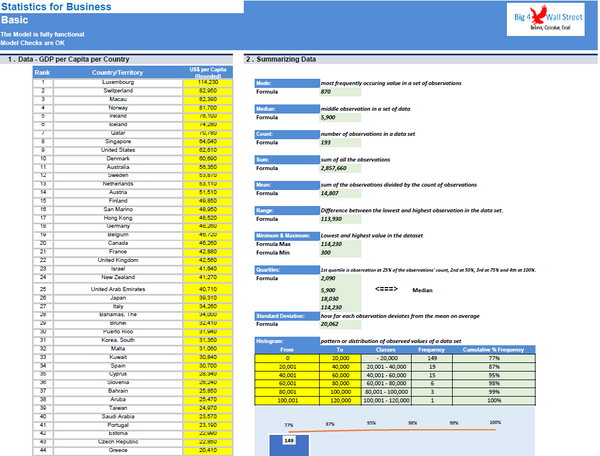The width and height of the screenshot is (600, 456).
Task: Click the Big 4 Wall Street logo
Action: [x=545, y=20]
